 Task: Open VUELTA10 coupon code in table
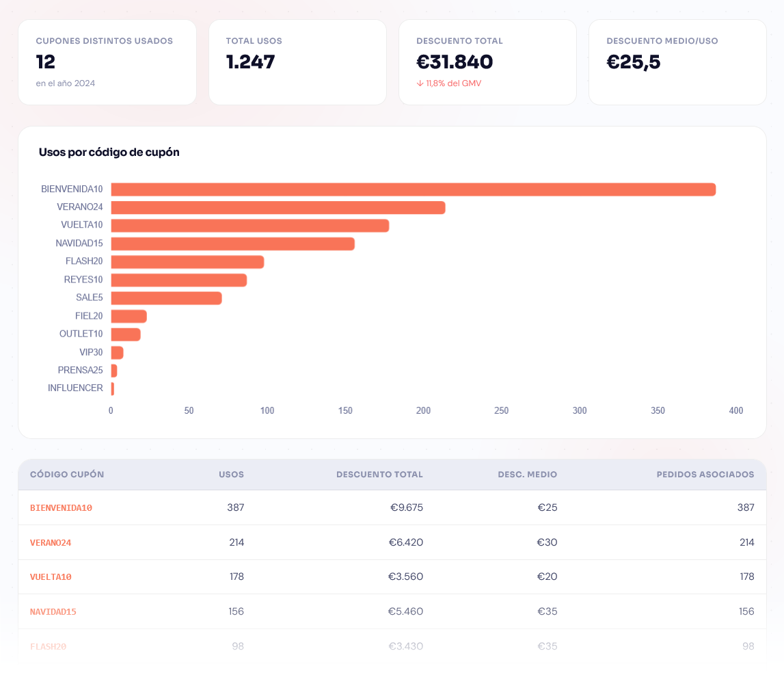pos(51,577)
